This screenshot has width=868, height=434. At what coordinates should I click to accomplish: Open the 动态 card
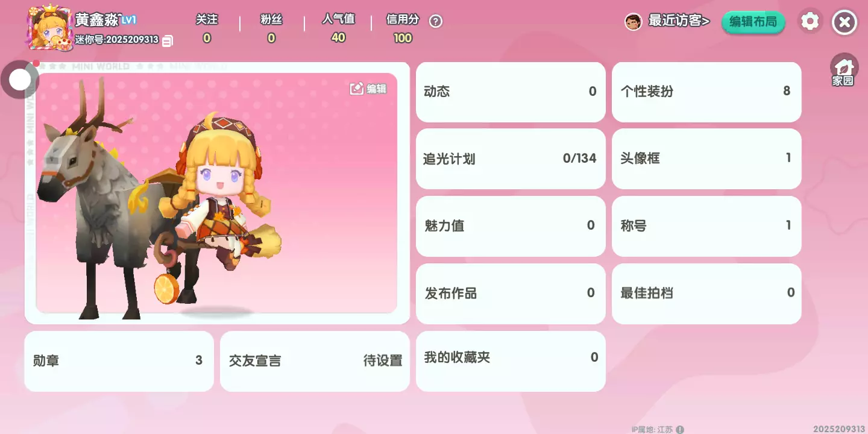point(511,92)
